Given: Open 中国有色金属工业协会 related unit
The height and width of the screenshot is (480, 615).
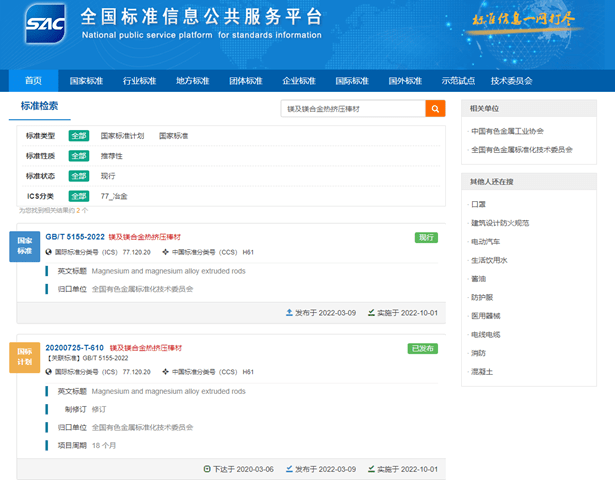Looking at the screenshot, I should (507, 131).
